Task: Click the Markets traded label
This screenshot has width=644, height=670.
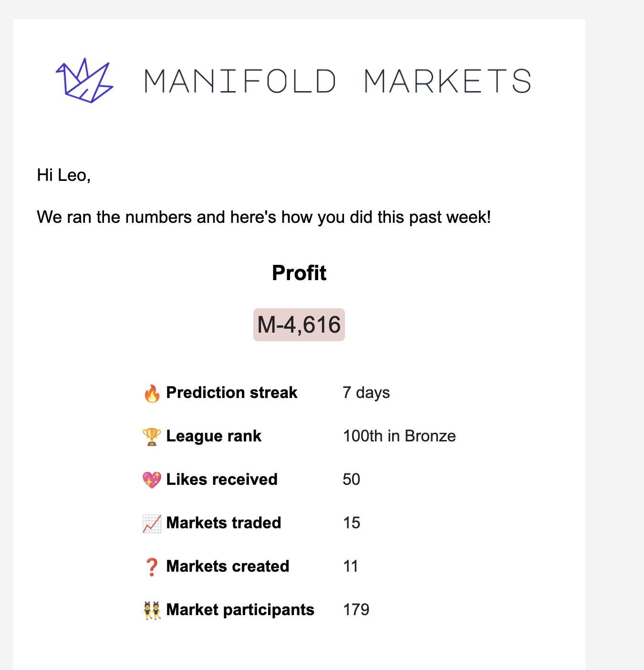Action: (x=223, y=523)
